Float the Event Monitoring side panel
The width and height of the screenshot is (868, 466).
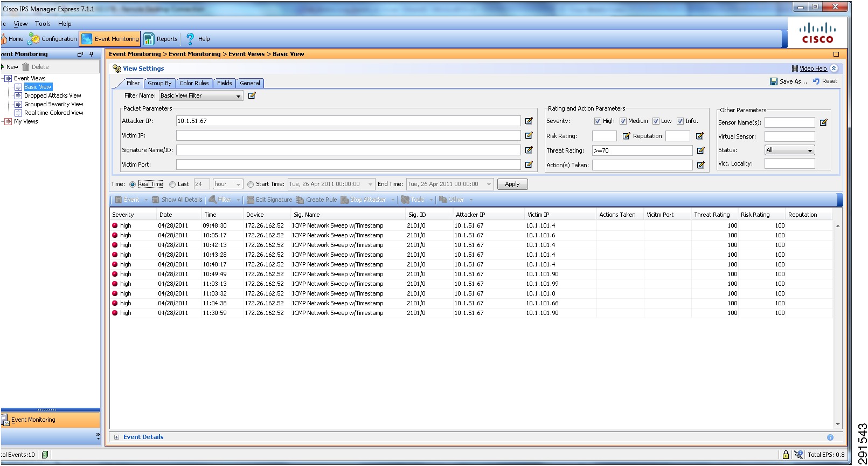click(80, 54)
